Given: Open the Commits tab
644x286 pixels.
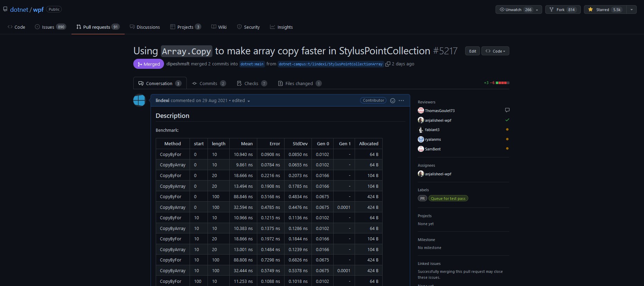Looking at the screenshot, I should pos(209,83).
